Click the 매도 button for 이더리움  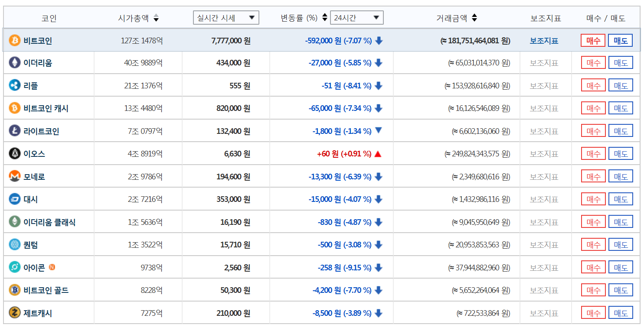pos(620,62)
